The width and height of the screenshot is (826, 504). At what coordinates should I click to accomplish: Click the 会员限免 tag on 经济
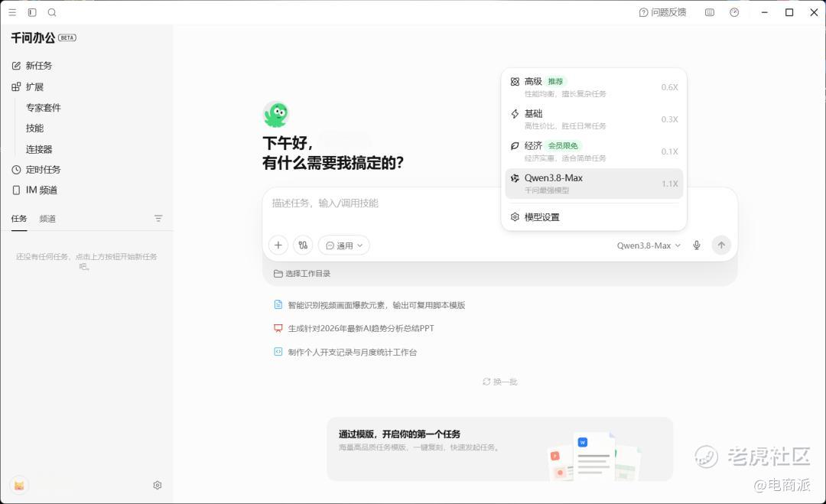click(563, 145)
